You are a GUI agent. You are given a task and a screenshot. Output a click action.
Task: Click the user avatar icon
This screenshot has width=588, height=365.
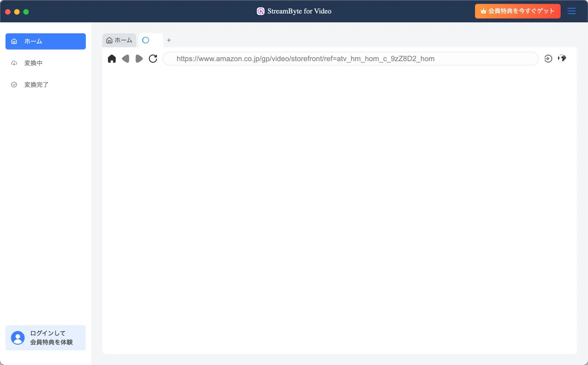[x=18, y=338]
